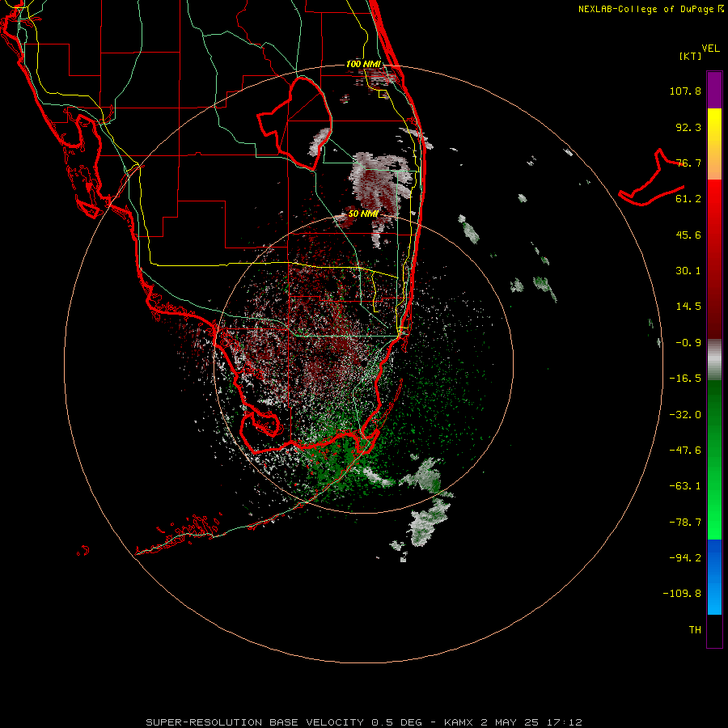
Task: Select the 107.8 scale value
Action: [685, 91]
